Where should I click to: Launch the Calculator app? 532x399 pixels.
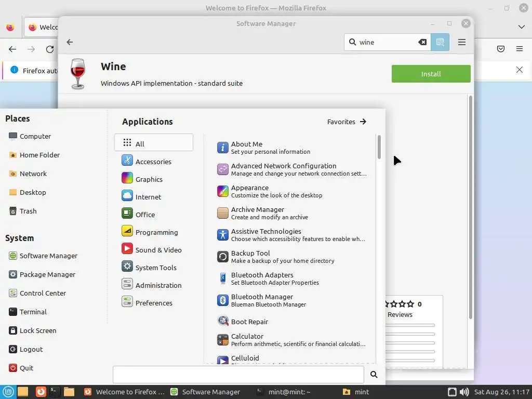coord(292,340)
